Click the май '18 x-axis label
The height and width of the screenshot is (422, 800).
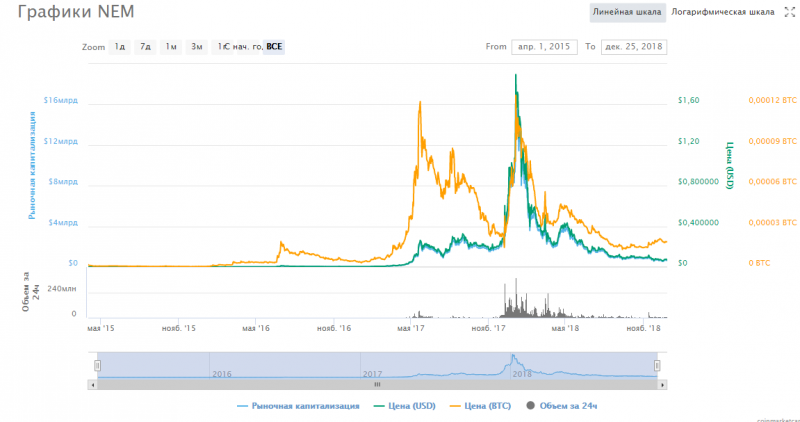pos(565,328)
